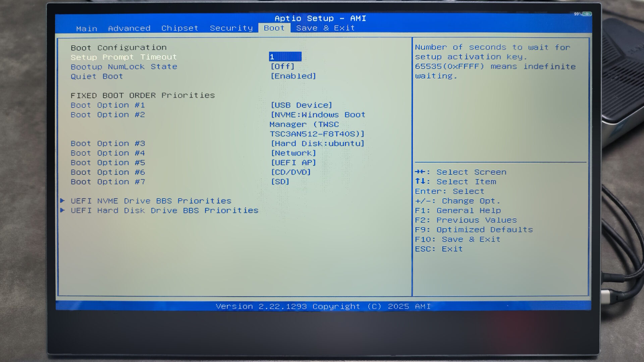644x362 pixels.
Task: Open Boot Option #1 USB Device selector
Action: (301, 105)
